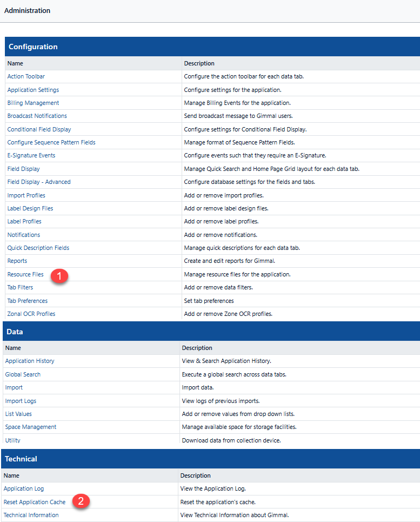
Task: Go to Import Profiles
Action: (x=26, y=195)
